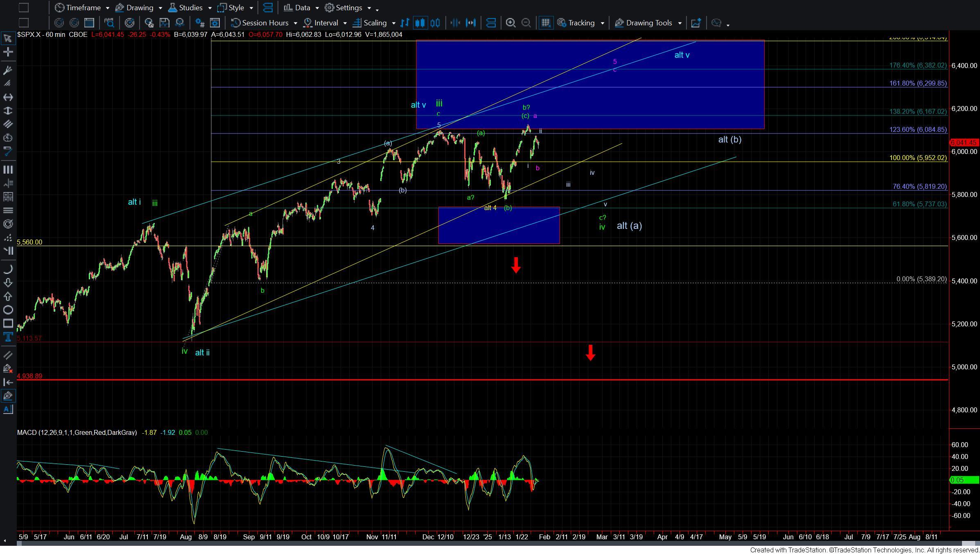
Task: Zoom out on the chart
Action: pos(526,23)
